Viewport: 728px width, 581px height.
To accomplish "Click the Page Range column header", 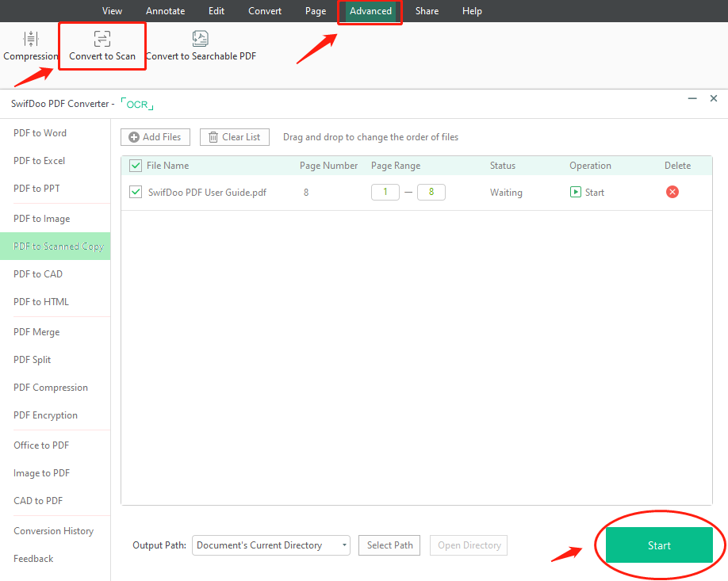I will point(396,166).
